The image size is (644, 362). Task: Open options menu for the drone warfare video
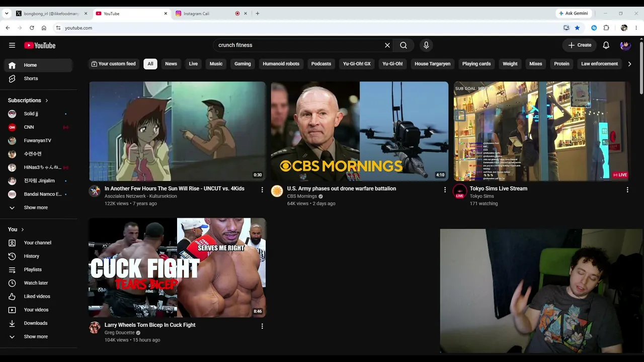coord(445,190)
